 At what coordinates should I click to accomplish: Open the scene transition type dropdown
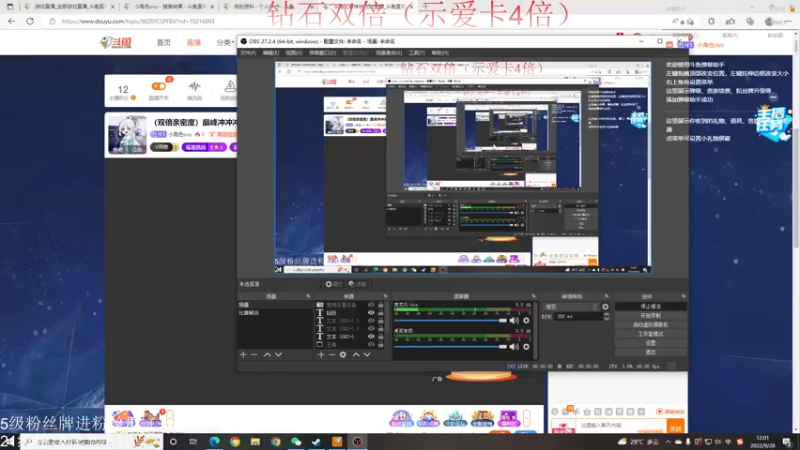tap(571, 307)
